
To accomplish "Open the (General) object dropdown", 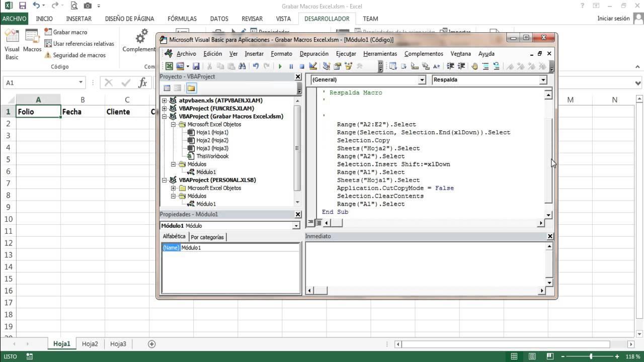I will click(422, 80).
